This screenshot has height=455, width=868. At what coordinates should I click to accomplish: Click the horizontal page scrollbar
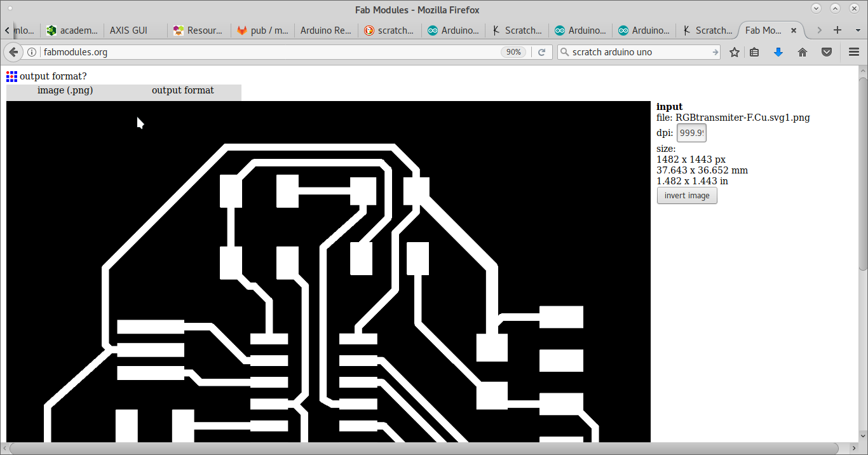click(424, 449)
